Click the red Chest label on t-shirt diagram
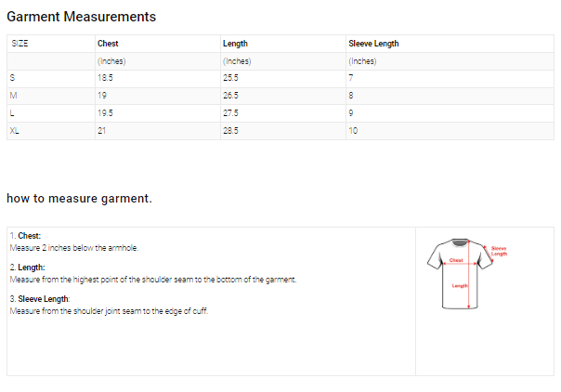Viewport: 561px width, 392px height. [456, 260]
